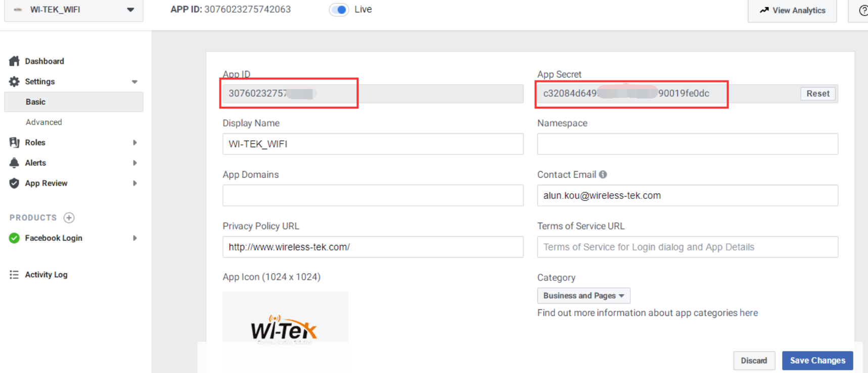
Task: Click the PRODUCTS section heading
Action: [x=33, y=218]
